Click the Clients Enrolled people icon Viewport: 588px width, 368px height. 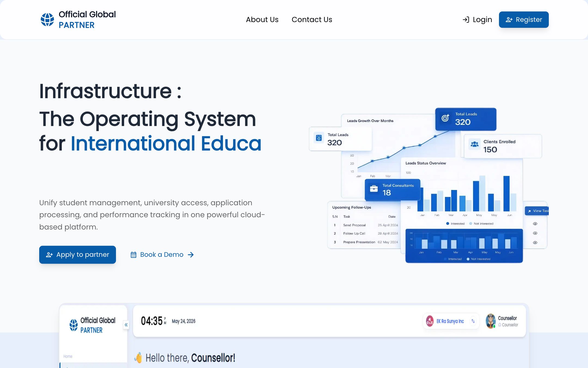(x=474, y=144)
